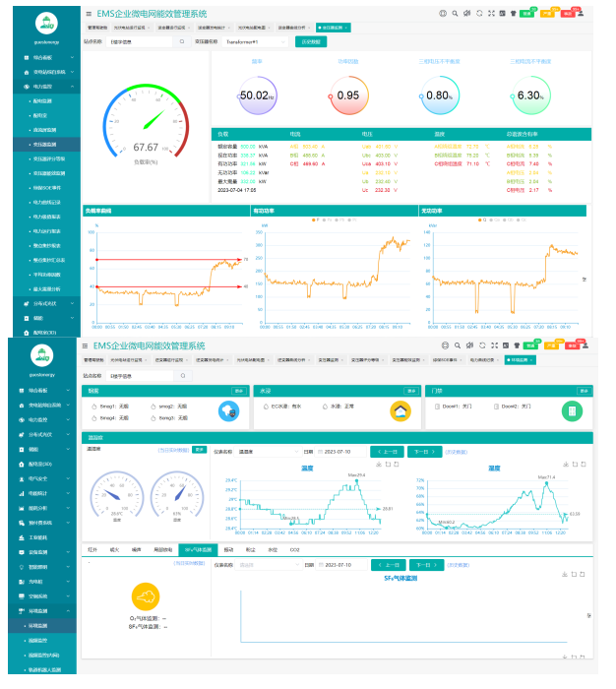This screenshot has height=689, width=616.
Task: Switch to the CO2 sensor tab
Action: [294, 548]
